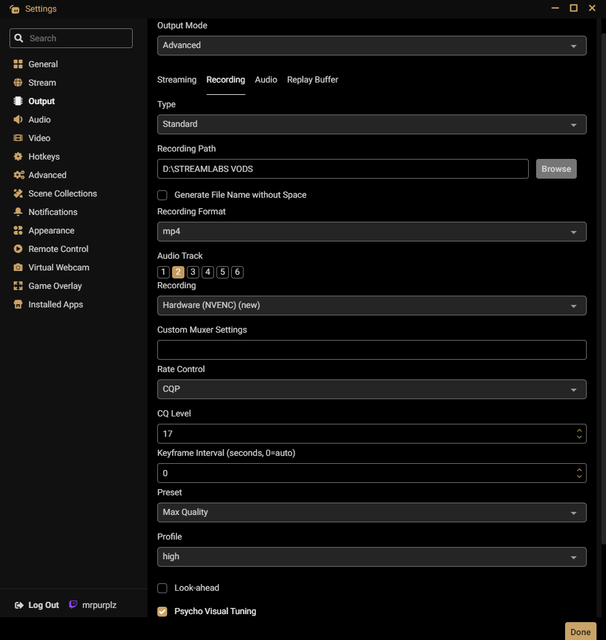Open the Recording encoder NVENC dropdown

tap(372, 305)
